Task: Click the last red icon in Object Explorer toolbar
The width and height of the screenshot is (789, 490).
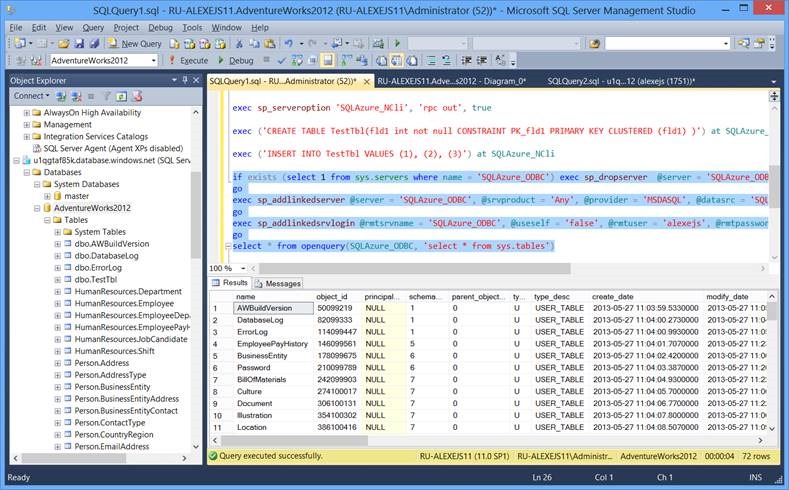Action: pos(137,96)
